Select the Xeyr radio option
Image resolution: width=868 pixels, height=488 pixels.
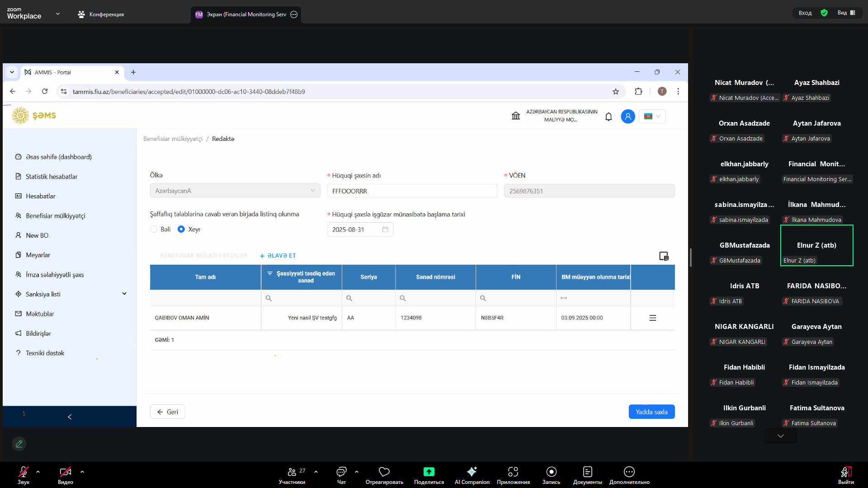pyautogui.click(x=181, y=230)
